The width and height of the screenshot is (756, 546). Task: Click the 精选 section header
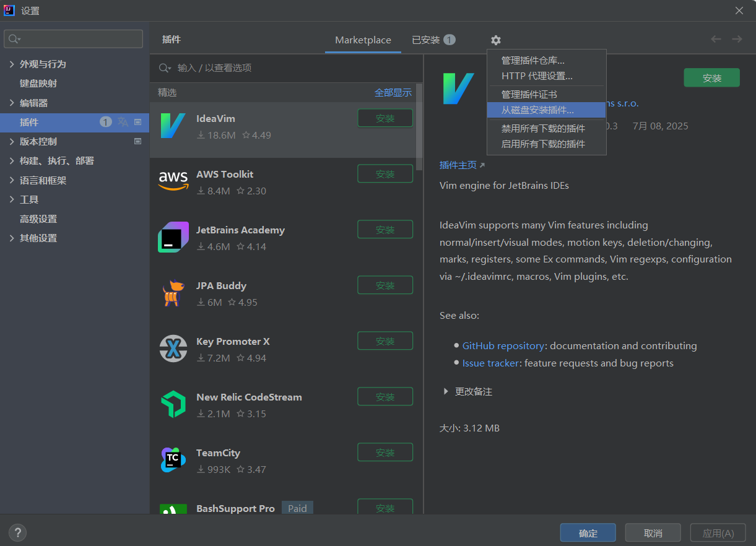tap(167, 92)
